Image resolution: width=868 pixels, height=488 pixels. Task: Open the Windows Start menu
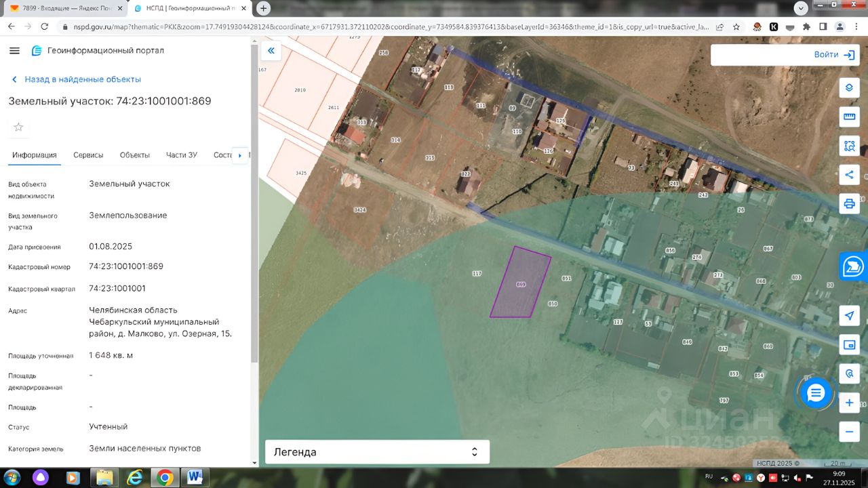[x=12, y=478]
